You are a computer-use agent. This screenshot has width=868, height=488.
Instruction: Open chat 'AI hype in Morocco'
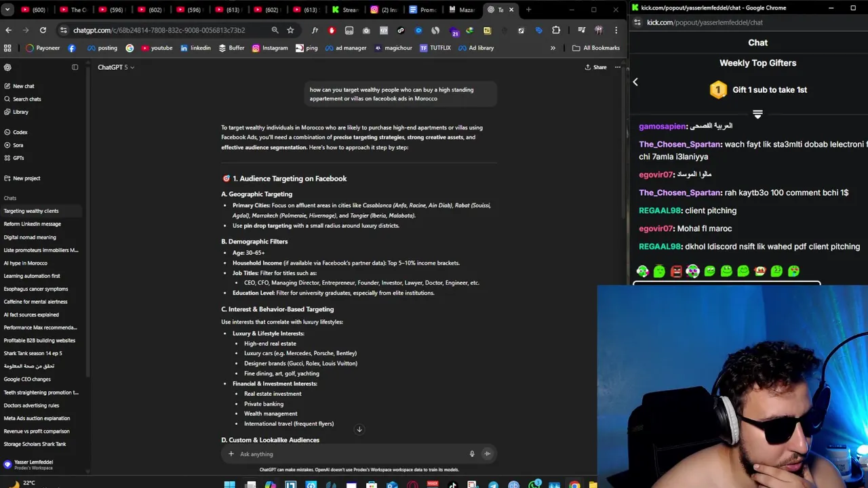[x=25, y=263]
